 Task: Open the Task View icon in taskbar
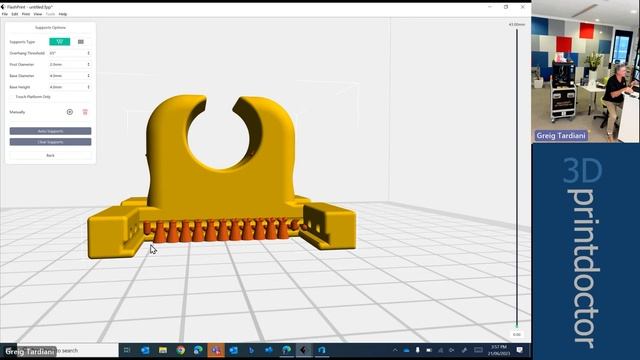point(127,350)
